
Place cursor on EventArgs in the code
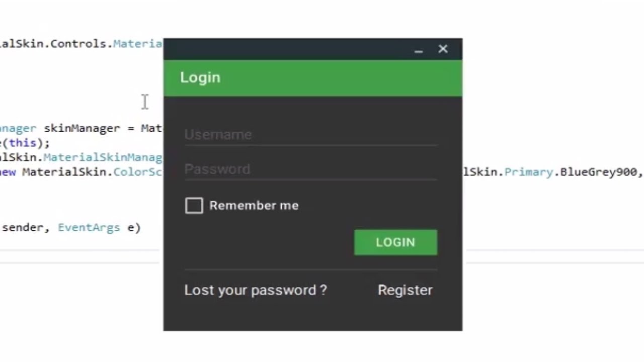[x=89, y=228]
